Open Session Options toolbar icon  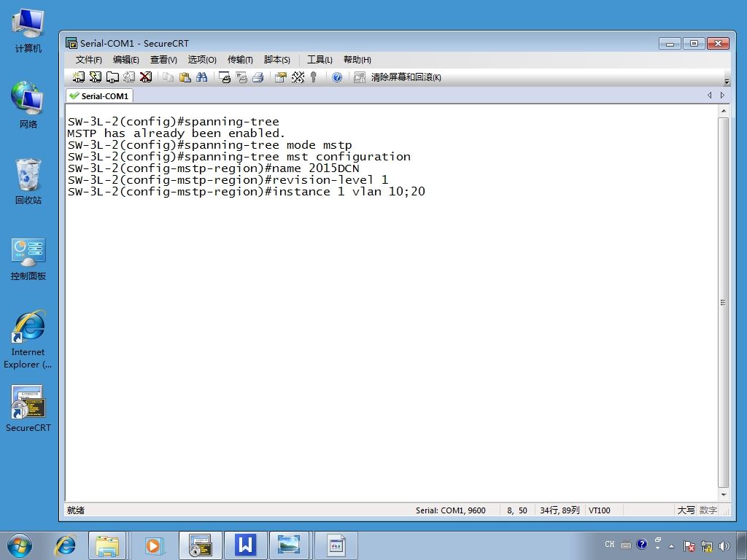point(281,77)
